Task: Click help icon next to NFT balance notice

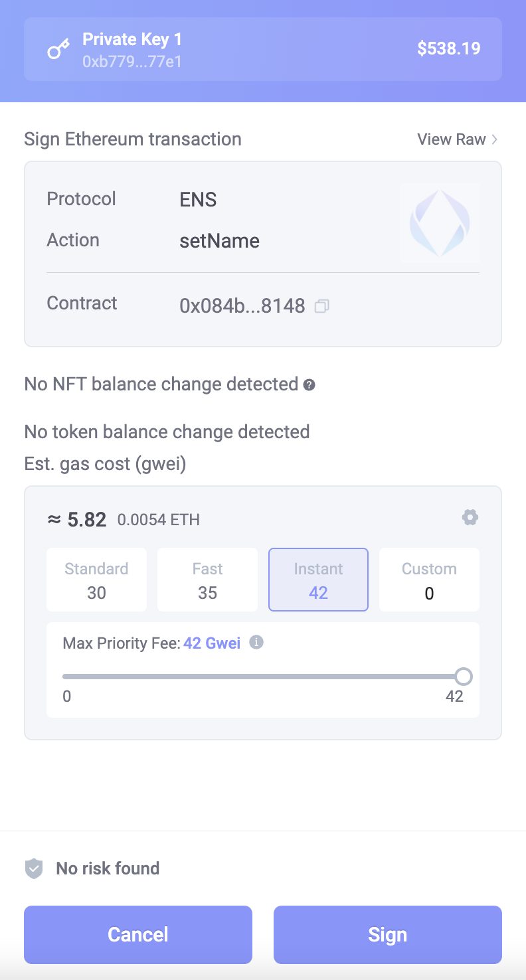Action: point(309,384)
